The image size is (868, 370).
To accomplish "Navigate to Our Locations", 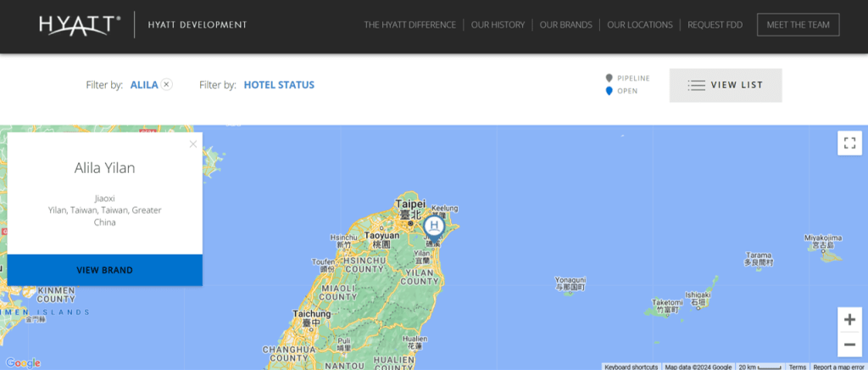I will click(x=640, y=25).
